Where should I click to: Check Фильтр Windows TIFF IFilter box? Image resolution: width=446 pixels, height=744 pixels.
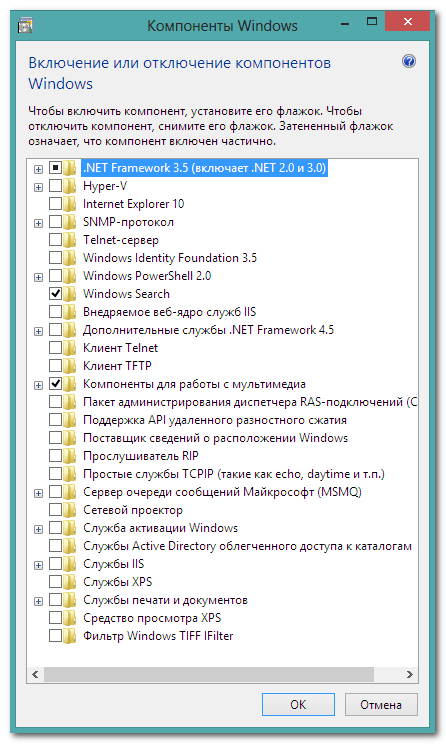pos(56,636)
